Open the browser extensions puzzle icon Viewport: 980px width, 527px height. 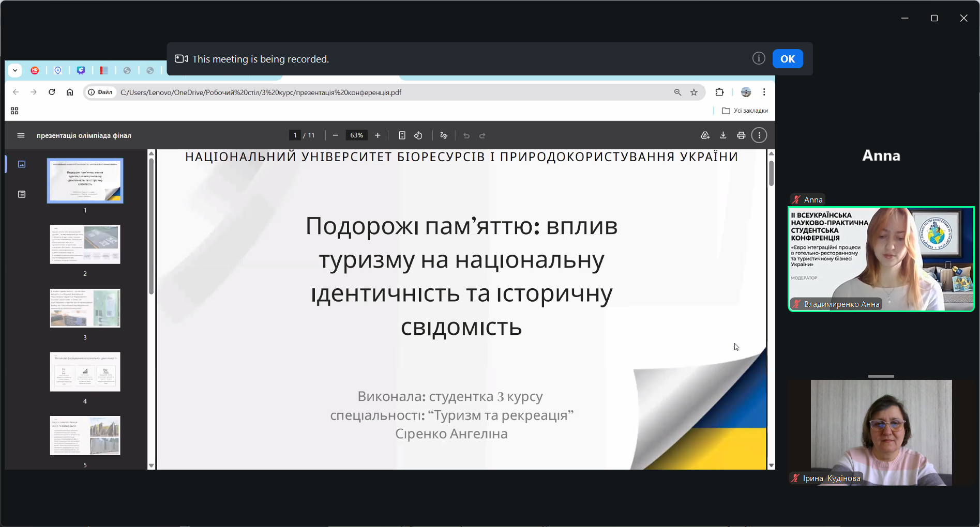click(x=719, y=92)
